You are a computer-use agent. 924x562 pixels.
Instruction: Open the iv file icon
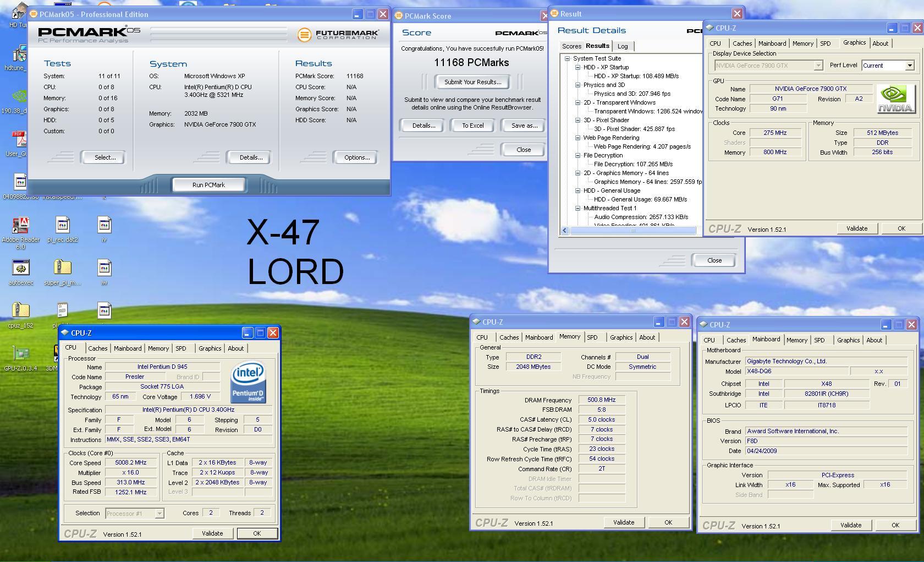(x=105, y=230)
